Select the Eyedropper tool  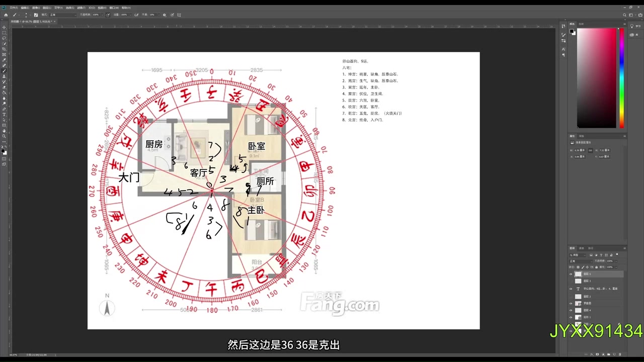pos(4,60)
